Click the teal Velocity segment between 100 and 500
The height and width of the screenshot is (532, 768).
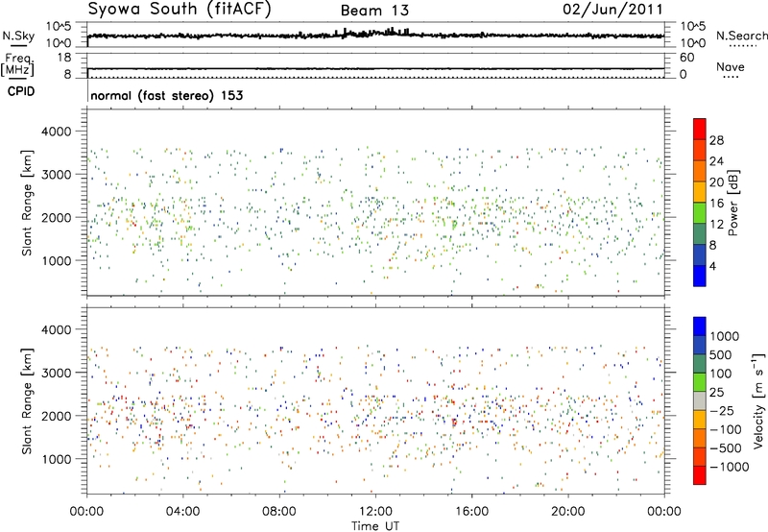click(700, 364)
